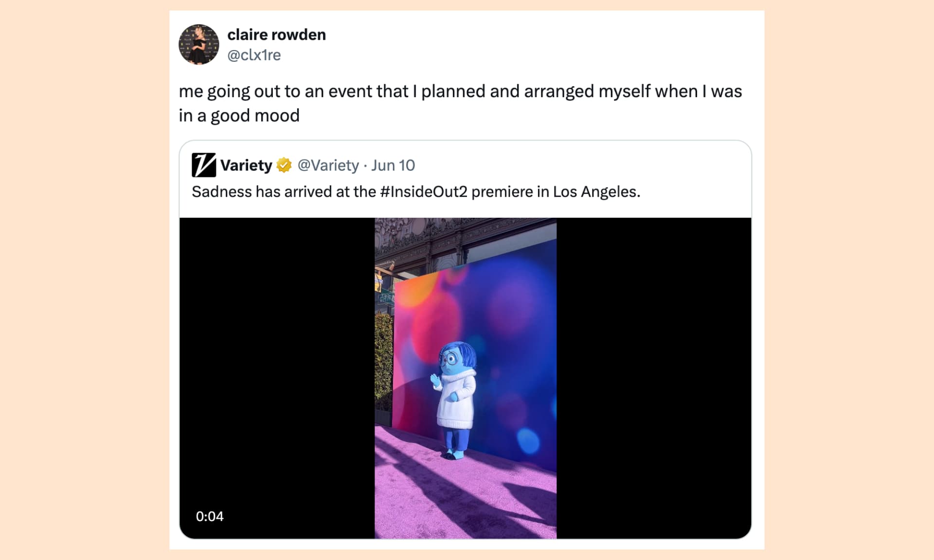
Task: Click the gold verified badge
Action: pyautogui.click(x=284, y=165)
